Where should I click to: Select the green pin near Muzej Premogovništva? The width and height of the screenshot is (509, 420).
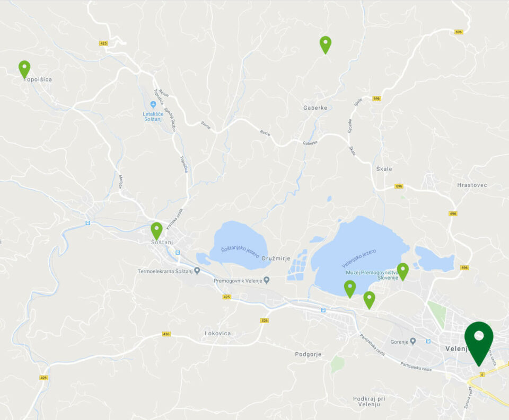point(402,272)
